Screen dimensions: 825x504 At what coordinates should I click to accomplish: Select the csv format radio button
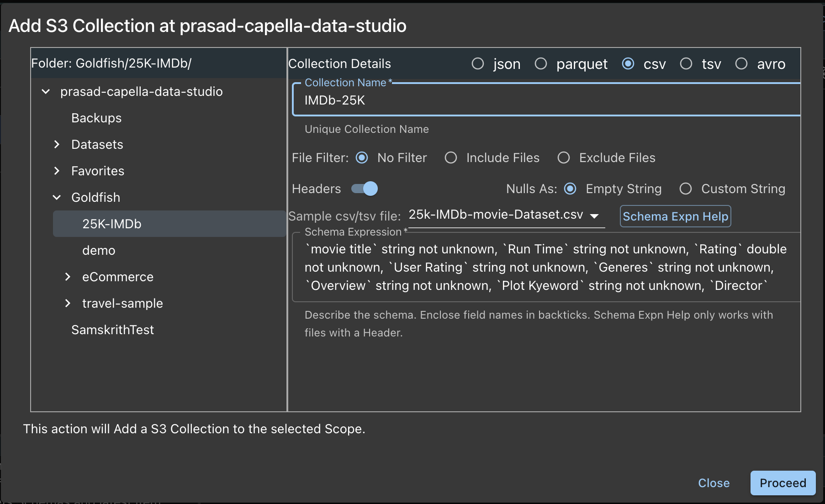click(x=628, y=63)
